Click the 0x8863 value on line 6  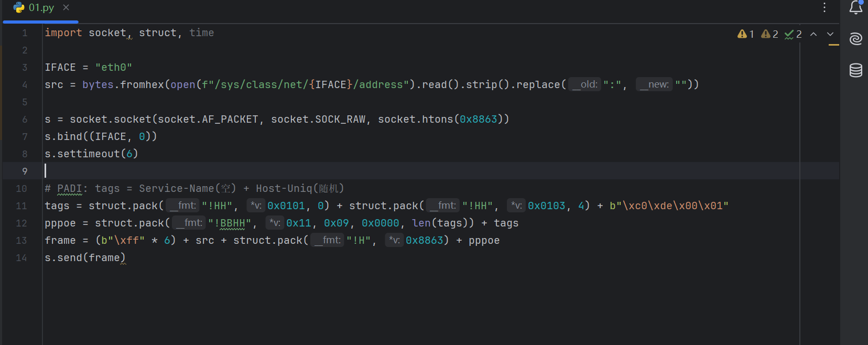pyautogui.click(x=479, y=119)
